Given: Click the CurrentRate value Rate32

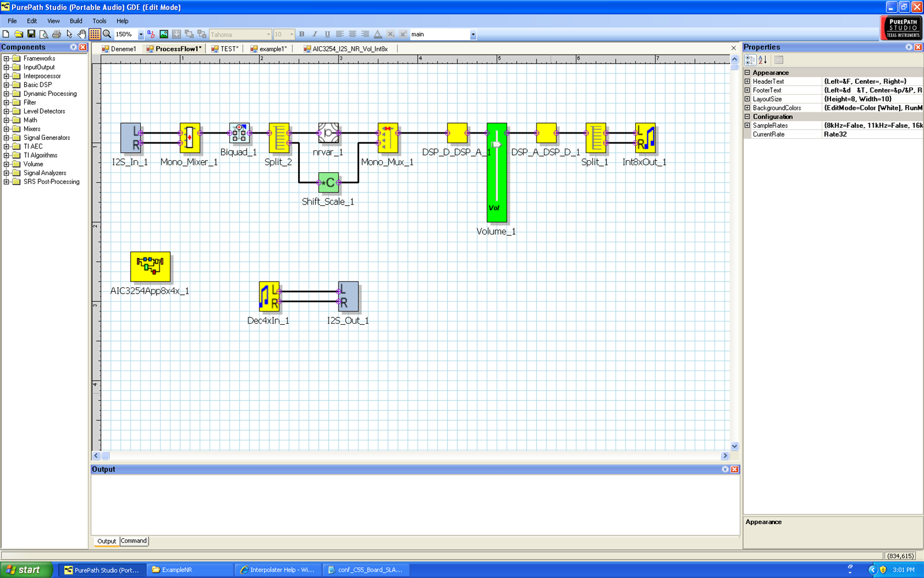Looking at the screenshot, I should coord(873,134).
